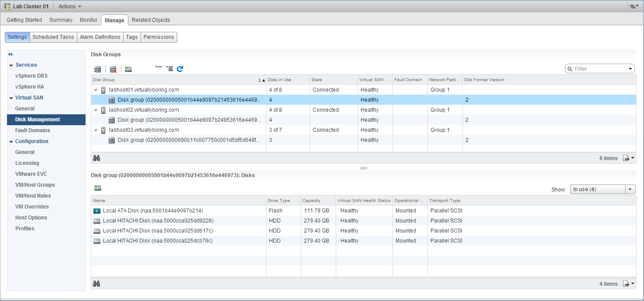Switch to the Monitor tab

[89, 20]
